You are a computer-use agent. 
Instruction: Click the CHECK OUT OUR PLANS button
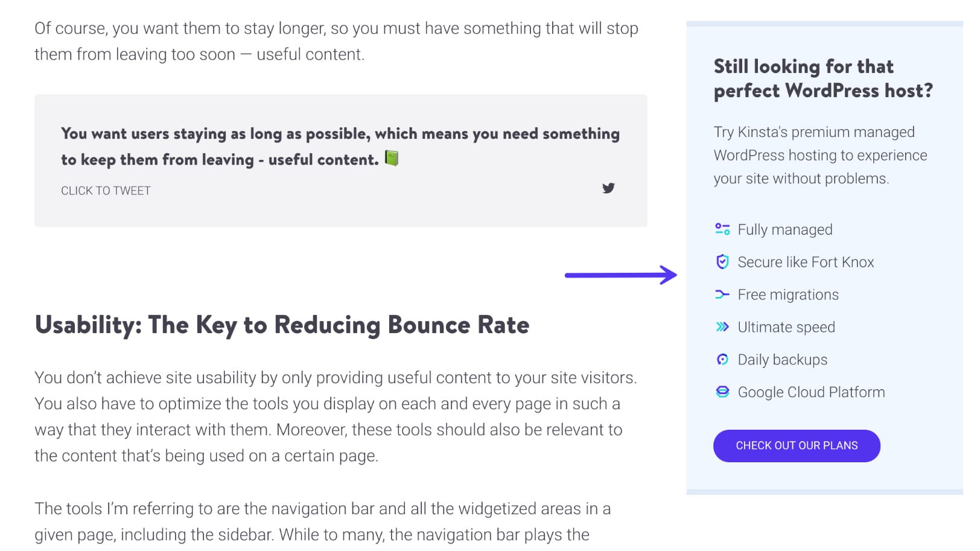[x=797, y=445]
